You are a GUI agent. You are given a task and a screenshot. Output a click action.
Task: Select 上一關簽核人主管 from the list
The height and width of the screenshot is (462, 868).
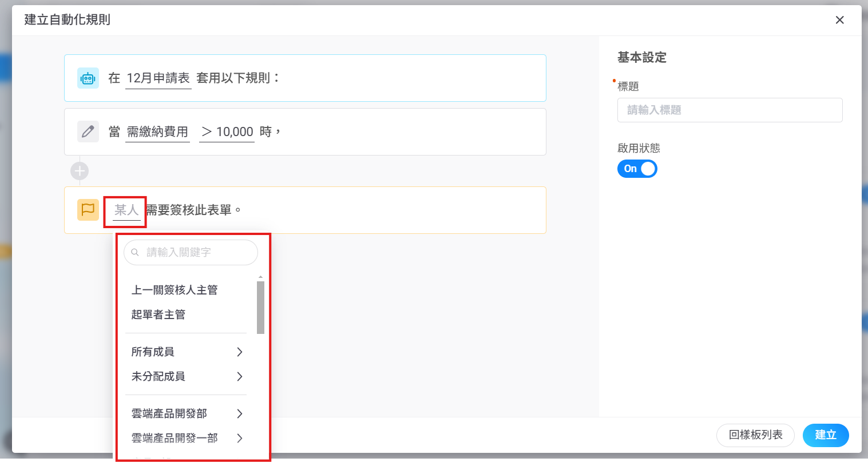point(175,290)
